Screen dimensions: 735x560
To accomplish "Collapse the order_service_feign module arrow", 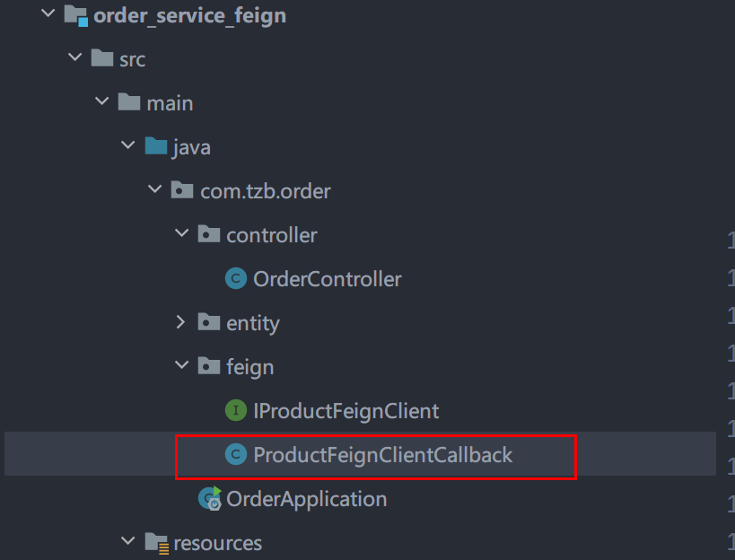I will click(48, 16).
